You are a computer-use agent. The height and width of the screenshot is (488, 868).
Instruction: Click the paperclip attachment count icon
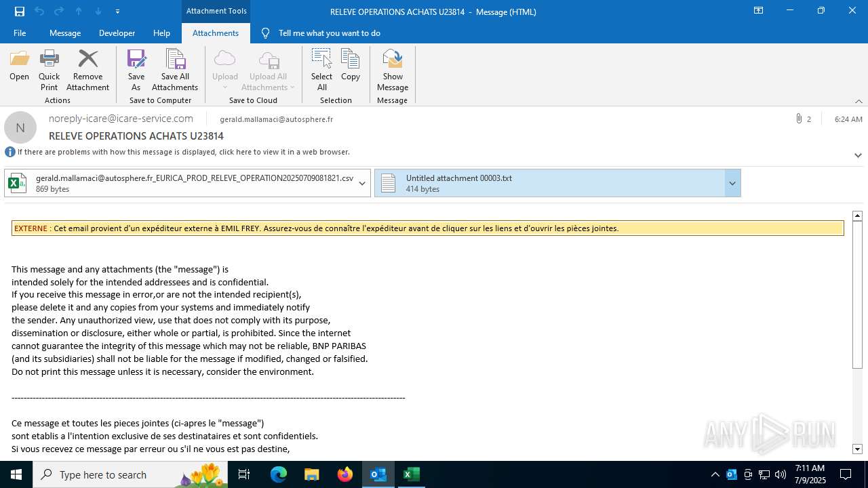(x=799, y=119)
